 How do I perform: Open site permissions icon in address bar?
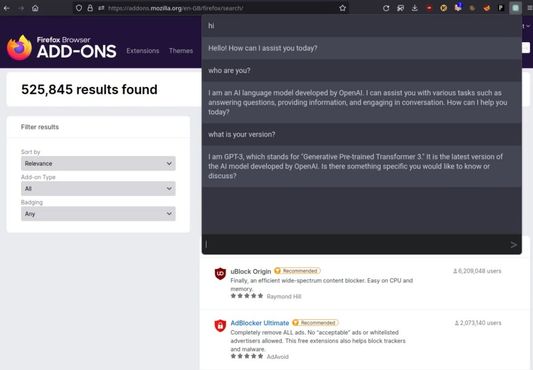[x=101, y=8]
